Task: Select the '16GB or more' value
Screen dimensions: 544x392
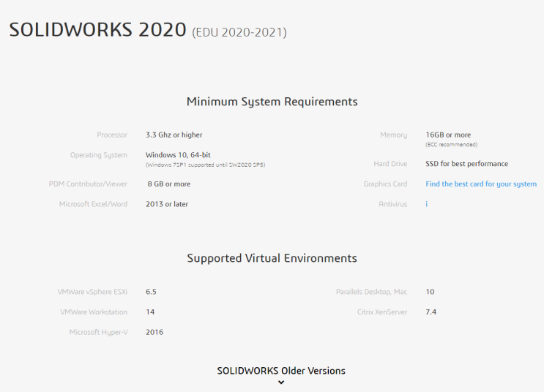Action: pyautogui.click(x=448, y=135)
